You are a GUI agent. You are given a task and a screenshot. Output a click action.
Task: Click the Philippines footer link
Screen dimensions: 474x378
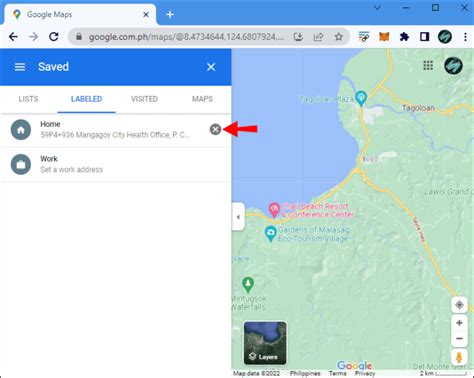pos(305,373)
